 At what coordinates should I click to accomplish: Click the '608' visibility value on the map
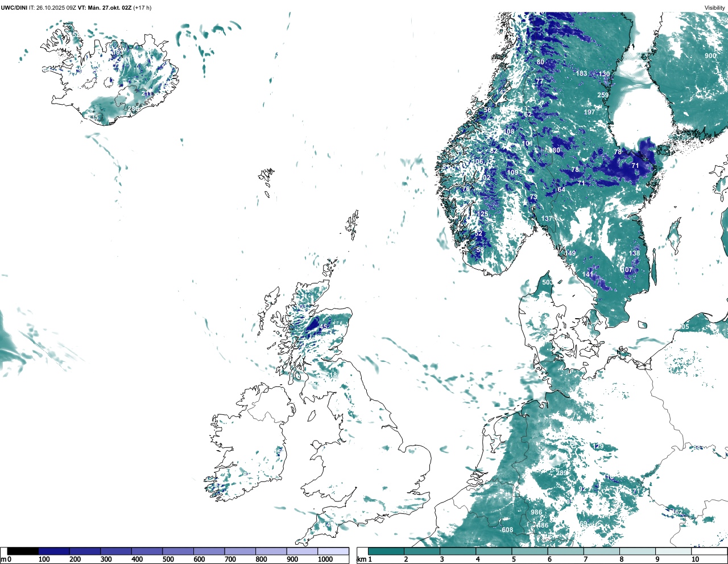pos(507,530)
